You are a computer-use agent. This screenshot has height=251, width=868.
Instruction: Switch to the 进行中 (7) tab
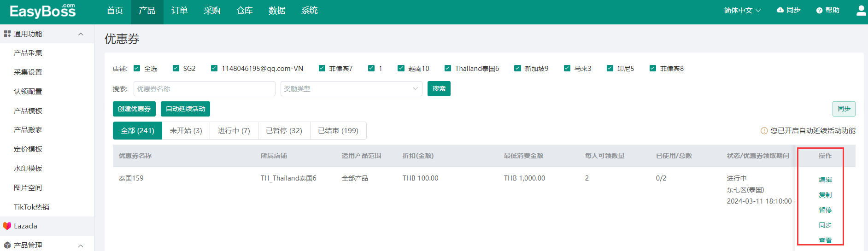pyautogui.click(x=234, y=131)
